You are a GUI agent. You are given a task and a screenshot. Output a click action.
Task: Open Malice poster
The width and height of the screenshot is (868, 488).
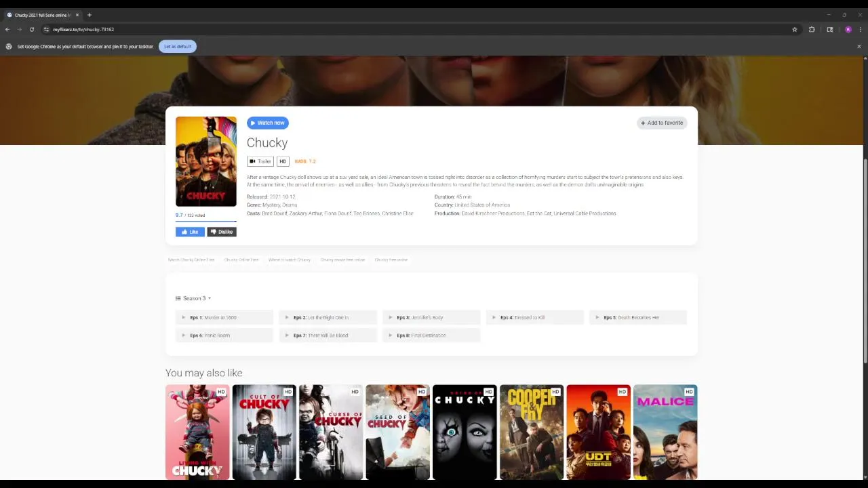[x=665, y=432]
